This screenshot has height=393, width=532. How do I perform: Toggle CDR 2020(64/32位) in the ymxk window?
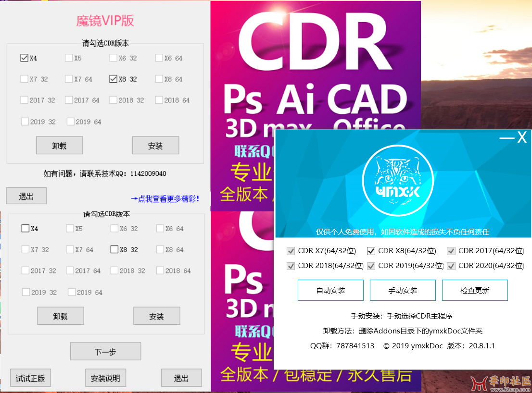click(451, 266)
